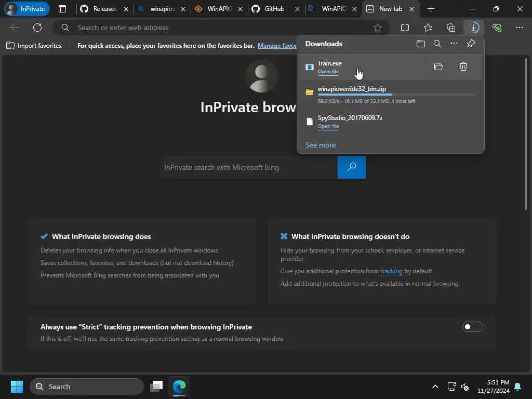The height and width of the screenshot is (399, 532).
Task: Click the winapioverride32_bin.zip download progress bar
Action: pos(396,95)
